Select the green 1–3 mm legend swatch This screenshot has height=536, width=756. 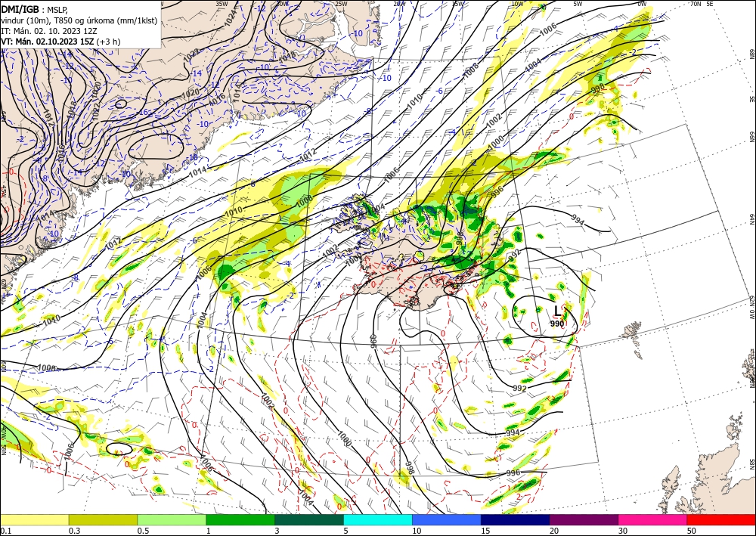240,519
